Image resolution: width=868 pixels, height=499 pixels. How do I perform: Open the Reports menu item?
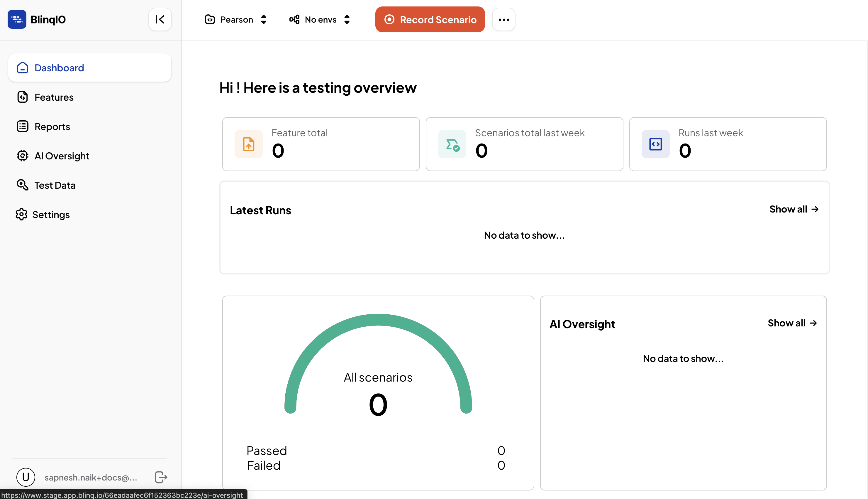pyautogui.click(x=90, y=127)
